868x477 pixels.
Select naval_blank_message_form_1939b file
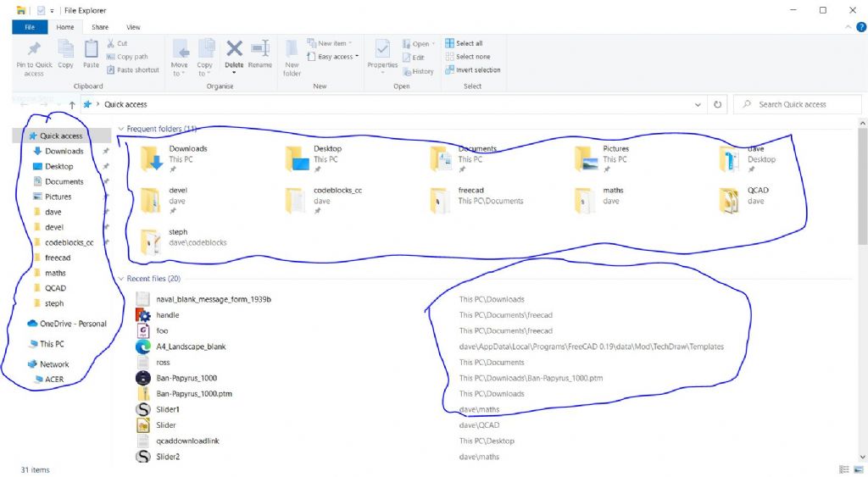coord(213,299)
